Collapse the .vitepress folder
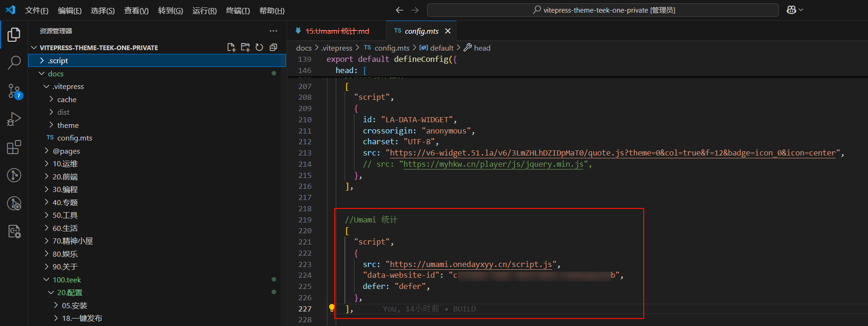Image resolution: width=868 pixels, height=326 pixels. (157, 86)
